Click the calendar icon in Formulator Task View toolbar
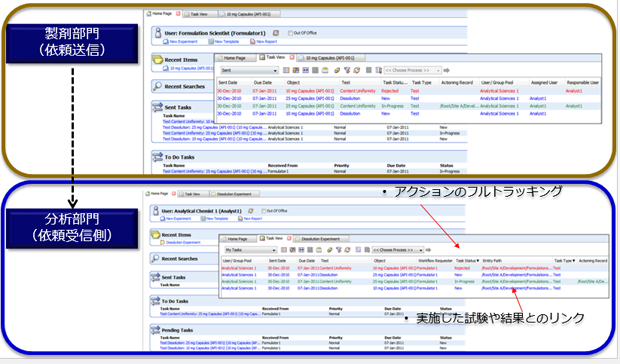620x364 pixels. click(x=325, y=70)
